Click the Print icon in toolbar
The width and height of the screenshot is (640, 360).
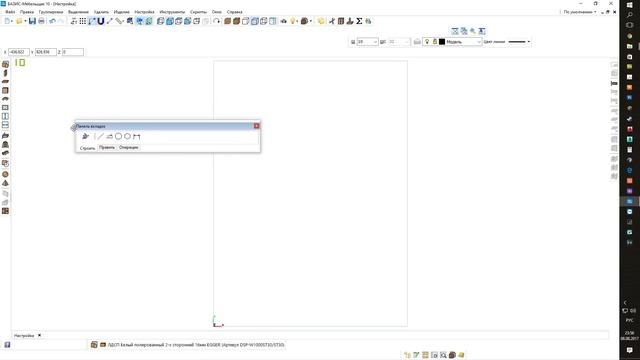tap(41, 21)
